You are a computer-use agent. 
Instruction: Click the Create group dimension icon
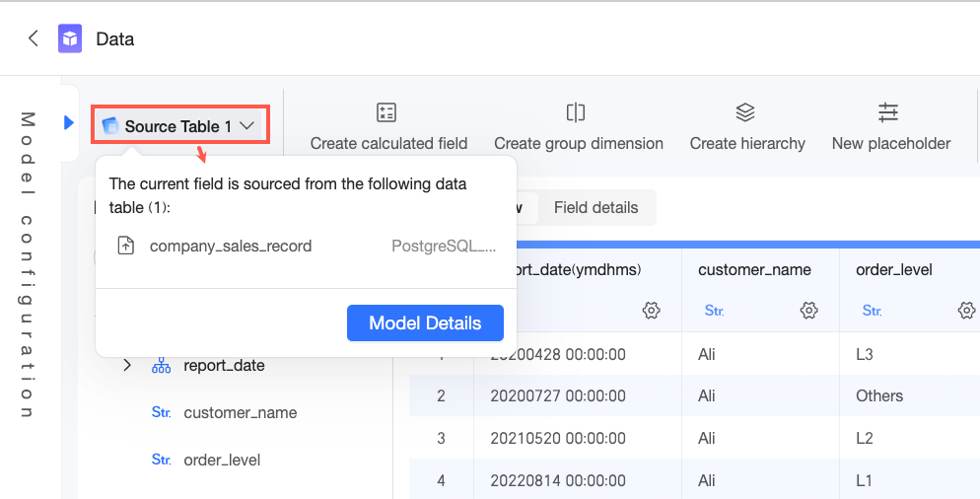577,112
